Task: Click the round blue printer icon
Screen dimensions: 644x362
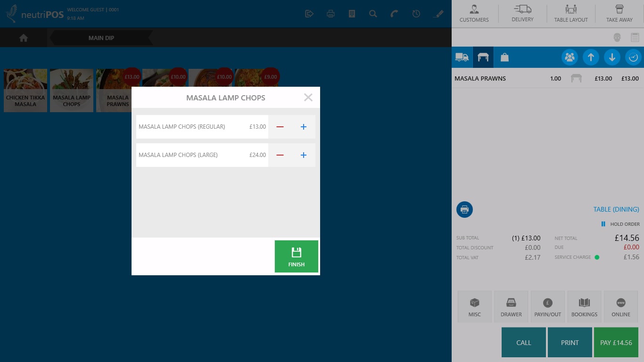Action: pyautogui.click(x=464, y=209)
